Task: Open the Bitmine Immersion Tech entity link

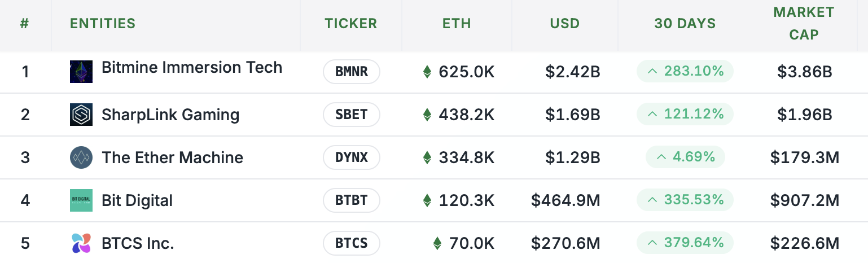Action: pyautogui.click(x=192, y=68)
